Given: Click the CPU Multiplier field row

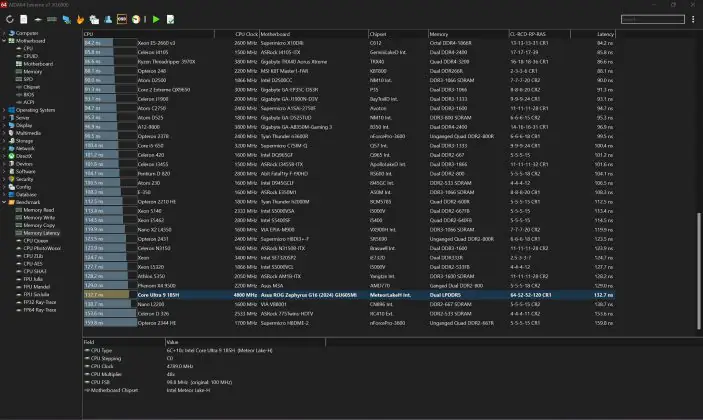Looking at the screenshot, I should click(204, 374).
